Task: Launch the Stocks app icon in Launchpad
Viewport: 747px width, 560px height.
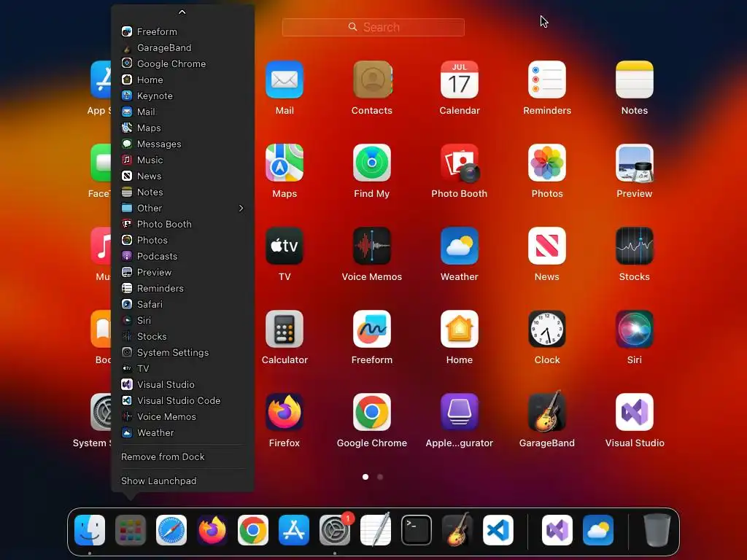Action: click(634, 246)
